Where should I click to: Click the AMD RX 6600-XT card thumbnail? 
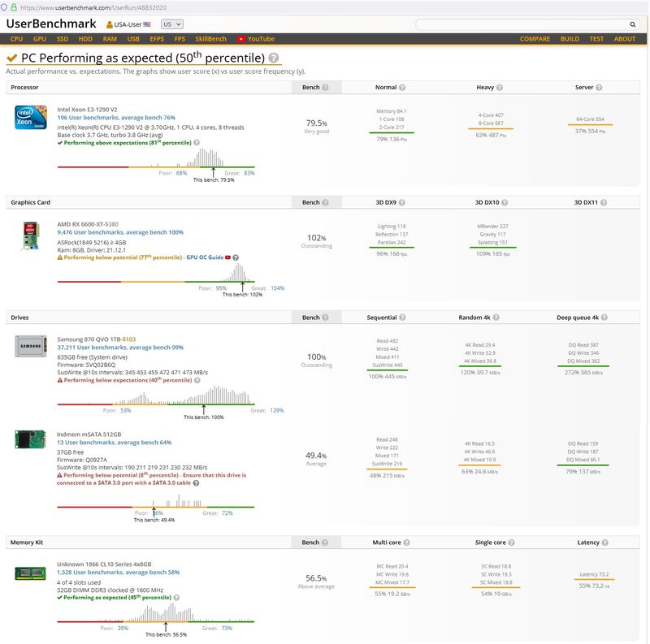point(31,236)
